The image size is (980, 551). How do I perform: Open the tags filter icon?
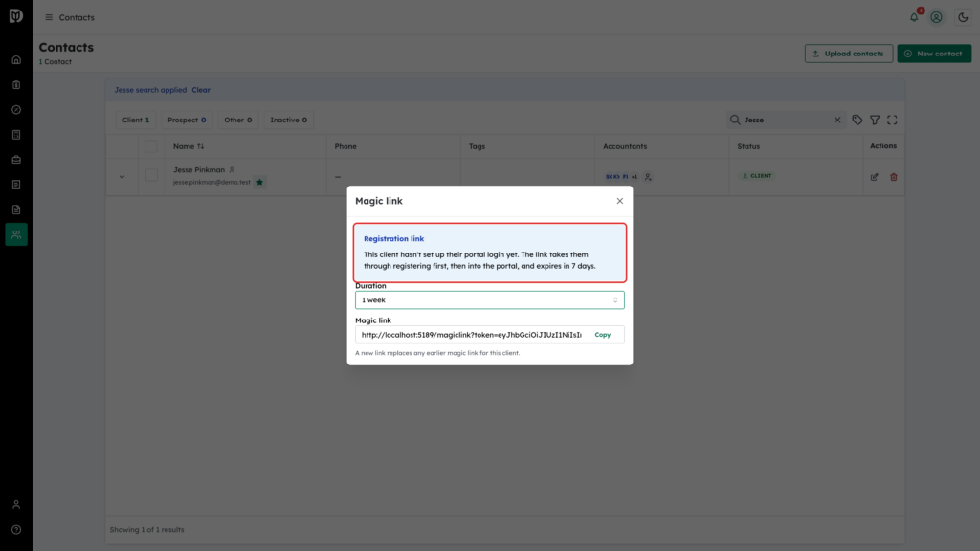[x=857, y=120]
